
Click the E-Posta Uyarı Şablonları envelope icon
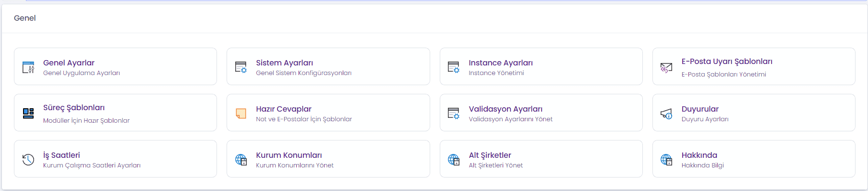(666, 68)
